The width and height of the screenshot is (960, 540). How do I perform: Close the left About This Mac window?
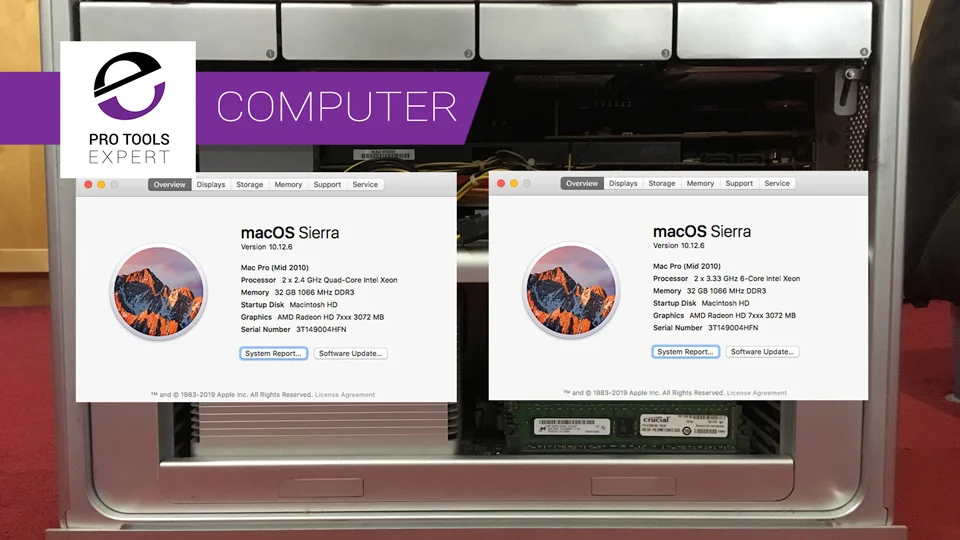[88, 184]
